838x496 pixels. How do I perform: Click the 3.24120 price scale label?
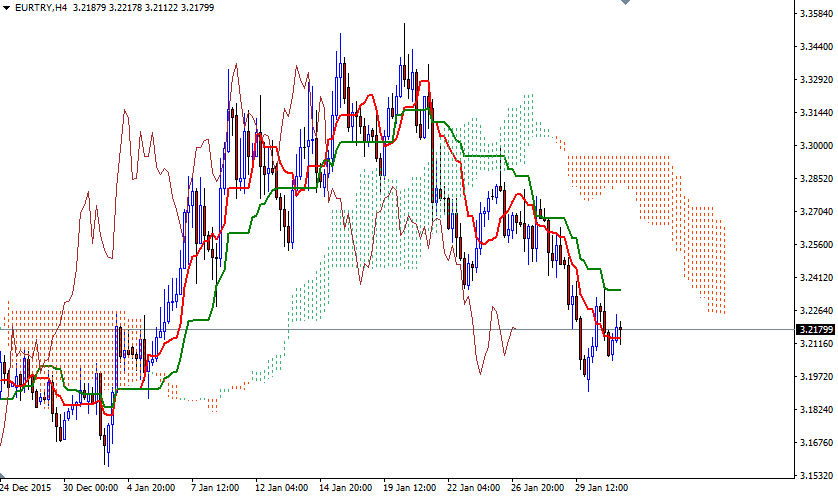click(x=816, y=277)
